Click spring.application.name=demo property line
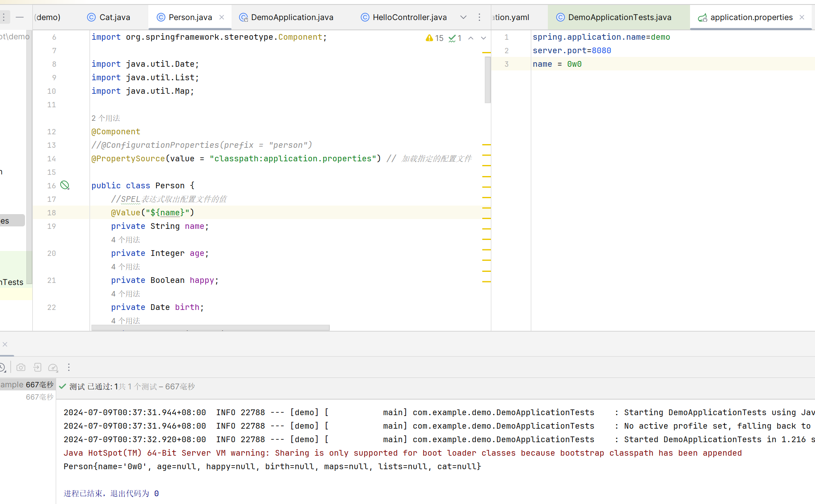 602,37
